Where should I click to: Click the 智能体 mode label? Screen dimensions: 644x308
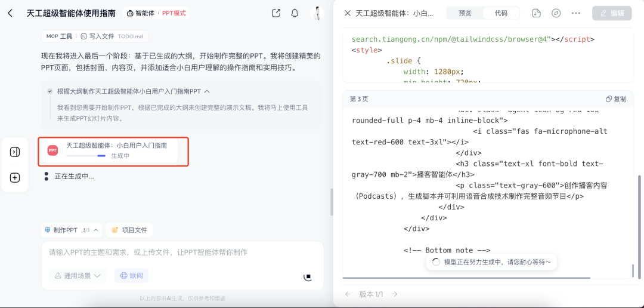pyautogui.click(x=141, y=13)
